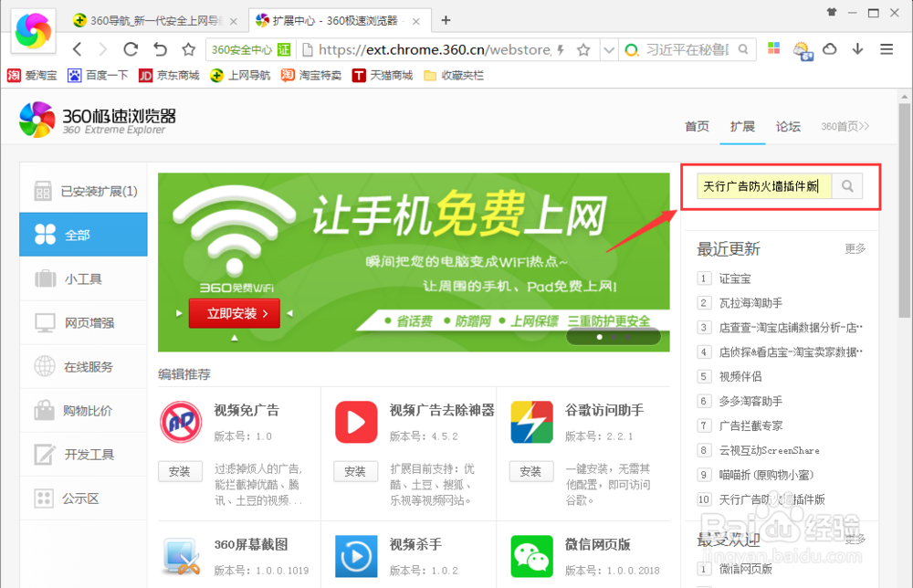Select the 网页增强 category
The image size is (913, 588).
[83, 322]
